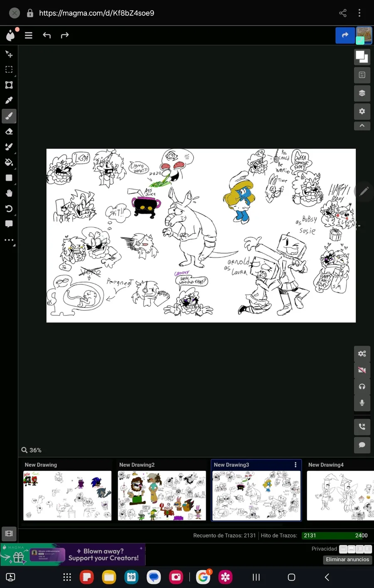Image resolution: width=374 pixels, height=588 pixels.
Task: Click the browser URL magma.com address
Action: click(96, 13)
